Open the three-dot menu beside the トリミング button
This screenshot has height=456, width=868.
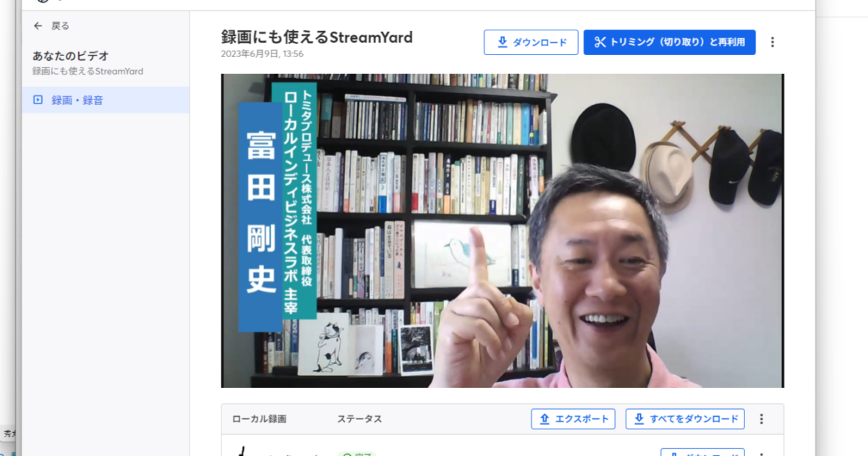pyautogui.click(x=772, y=42)
